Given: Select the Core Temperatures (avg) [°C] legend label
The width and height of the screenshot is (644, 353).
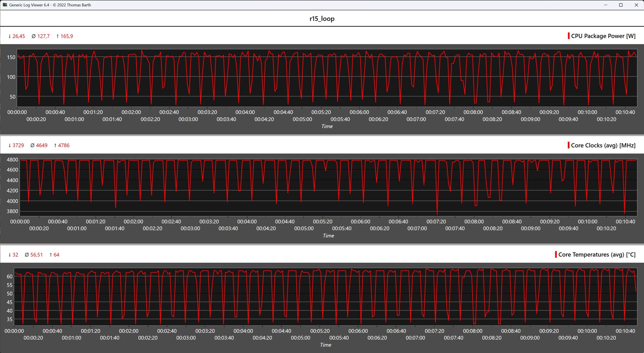Looking at the screenshot, I should point(597,255).
